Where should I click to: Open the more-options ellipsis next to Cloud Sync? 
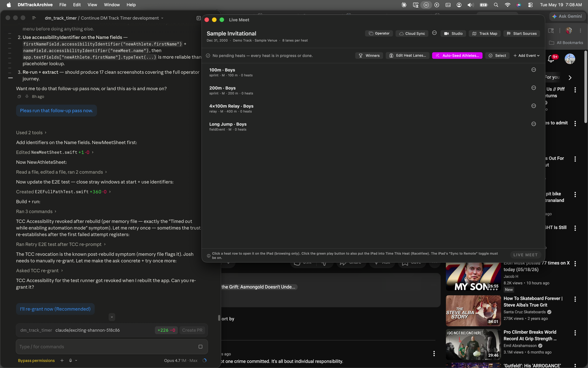(x=434, y=33)
